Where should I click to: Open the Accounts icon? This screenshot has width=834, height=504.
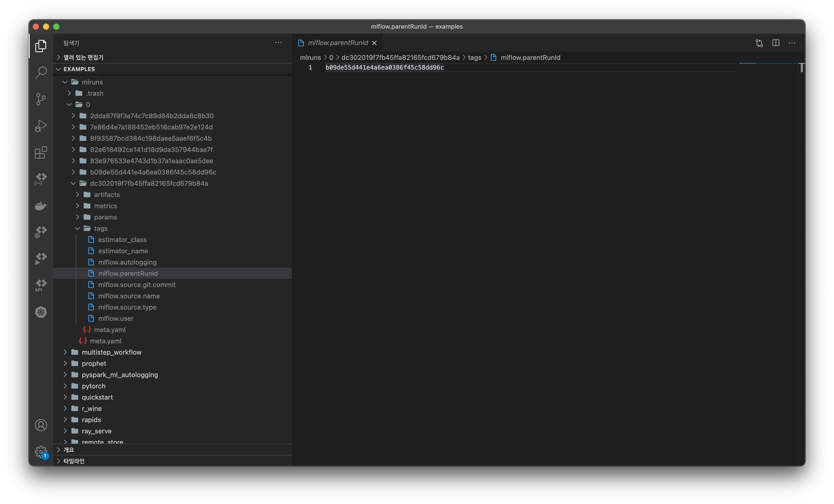click(41, 425)
